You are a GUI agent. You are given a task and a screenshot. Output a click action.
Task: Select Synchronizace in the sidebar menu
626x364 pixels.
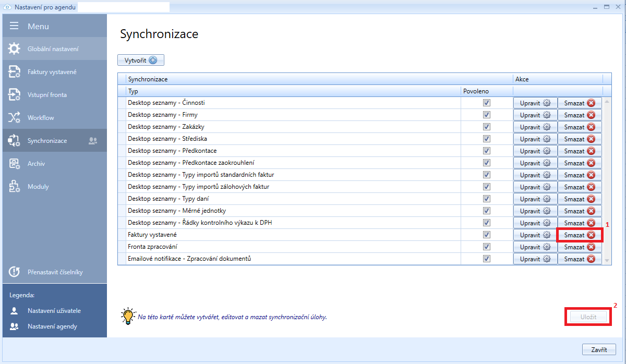(47, 141)
